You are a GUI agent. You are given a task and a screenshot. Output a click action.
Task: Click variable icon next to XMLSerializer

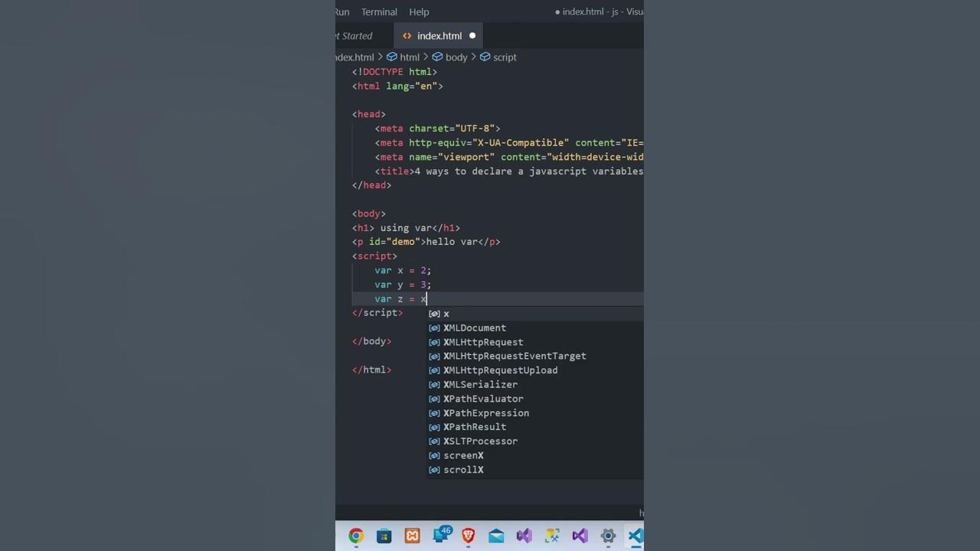(434, 384)
